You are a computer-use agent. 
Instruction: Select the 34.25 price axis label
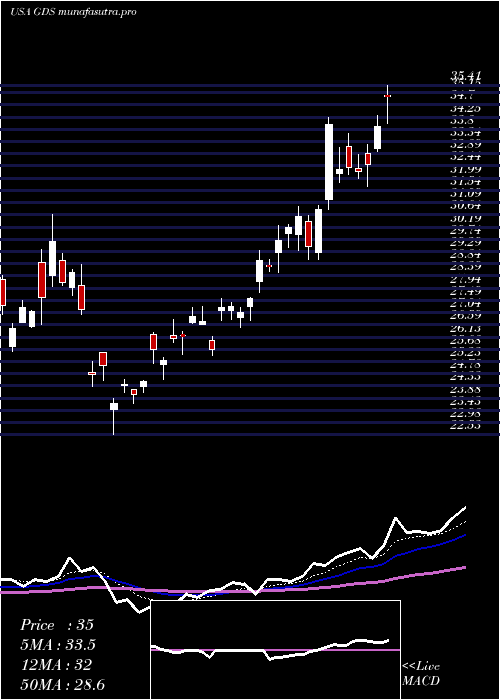pos(465,108)
